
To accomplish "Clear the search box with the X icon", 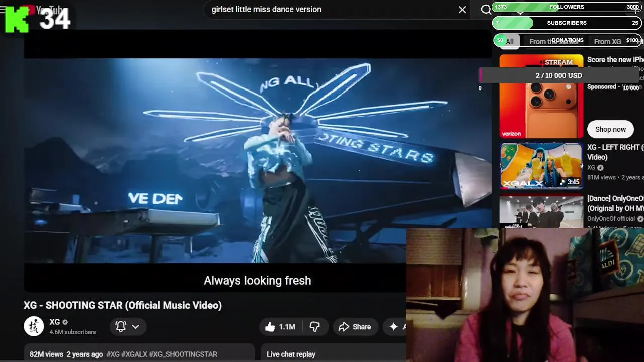I will (x=462, y=10).
